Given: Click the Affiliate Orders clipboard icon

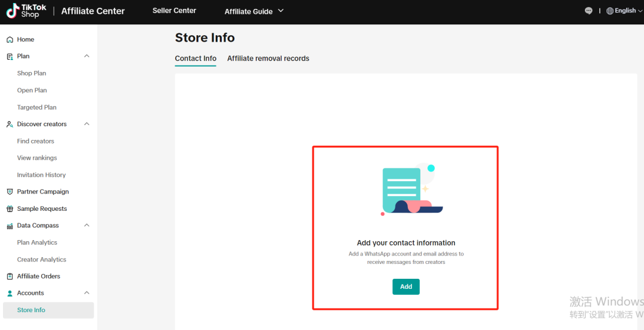Looking at the screenshot, I should [10, 276].
